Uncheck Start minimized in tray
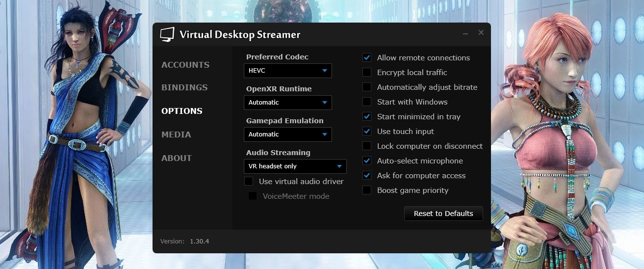This screenshot has width=644, height=269. pos(367,117)
